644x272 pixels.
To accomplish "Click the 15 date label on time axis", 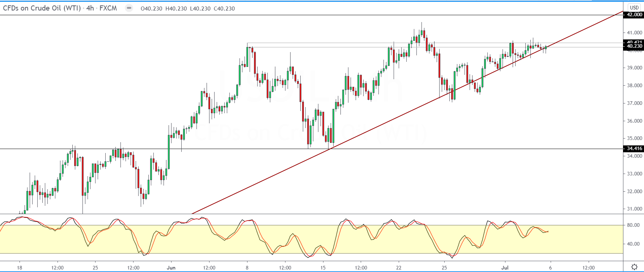I will click(x=323, y=268).
